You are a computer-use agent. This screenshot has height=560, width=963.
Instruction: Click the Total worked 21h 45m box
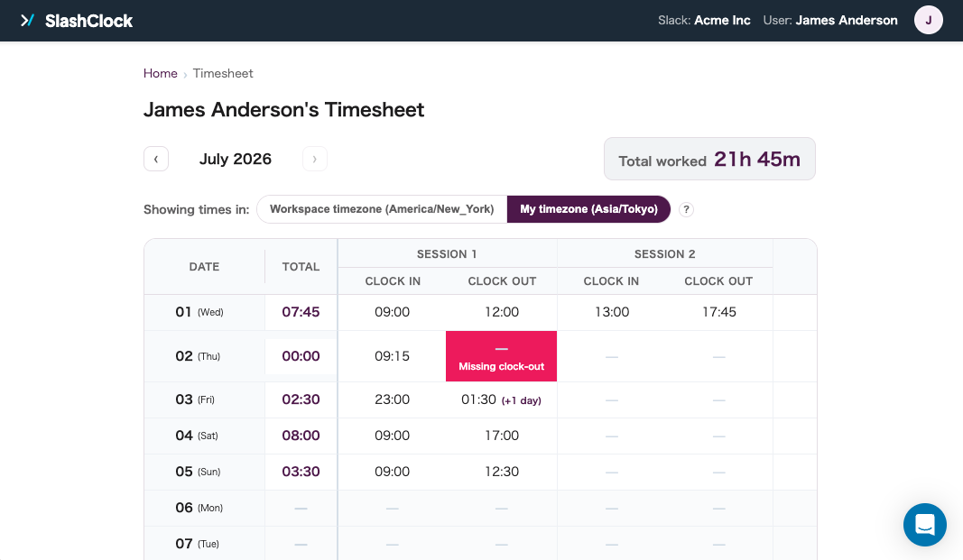709,159
